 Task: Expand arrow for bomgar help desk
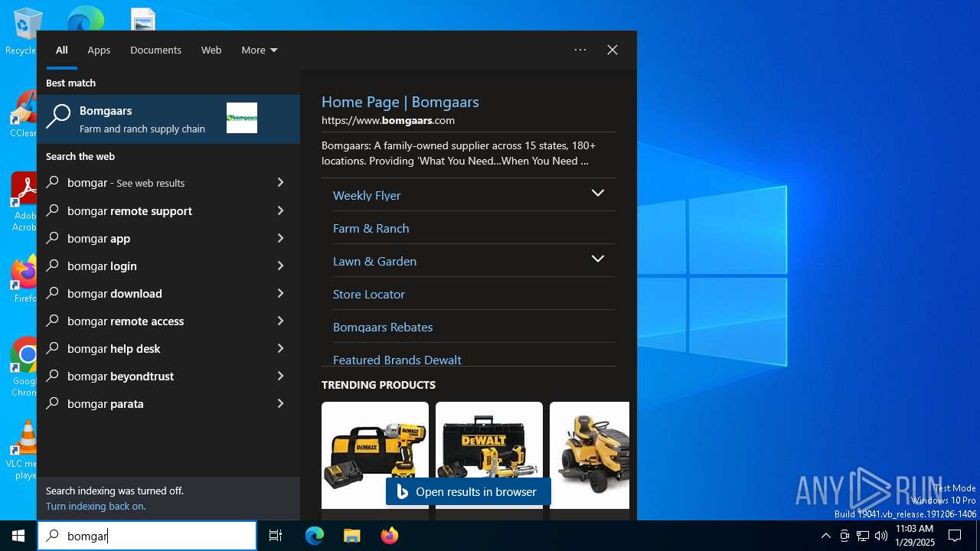[280, 348]
